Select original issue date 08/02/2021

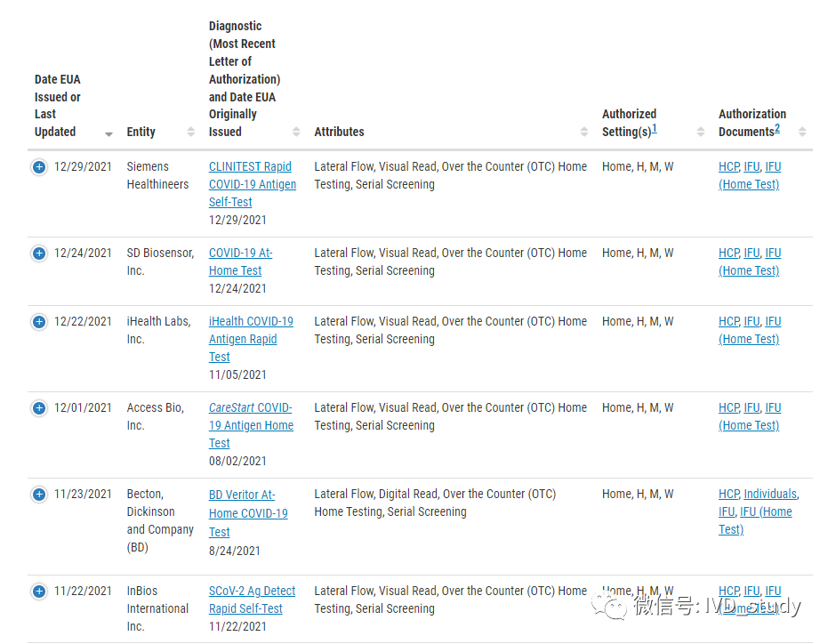click(237, 462)
